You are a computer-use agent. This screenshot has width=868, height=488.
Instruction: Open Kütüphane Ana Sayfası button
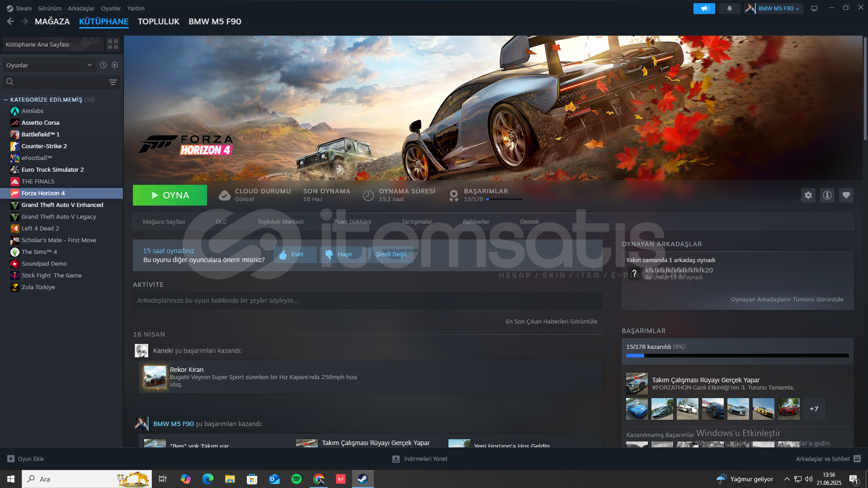[53, 44]
